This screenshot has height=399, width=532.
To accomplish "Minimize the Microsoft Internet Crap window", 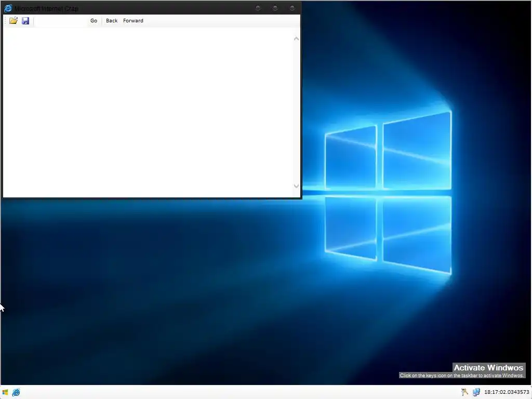I will coord(258,8).
